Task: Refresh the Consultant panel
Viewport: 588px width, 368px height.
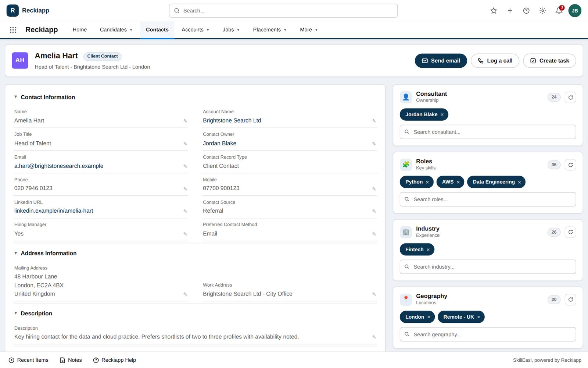Action: tap(570, 98)
